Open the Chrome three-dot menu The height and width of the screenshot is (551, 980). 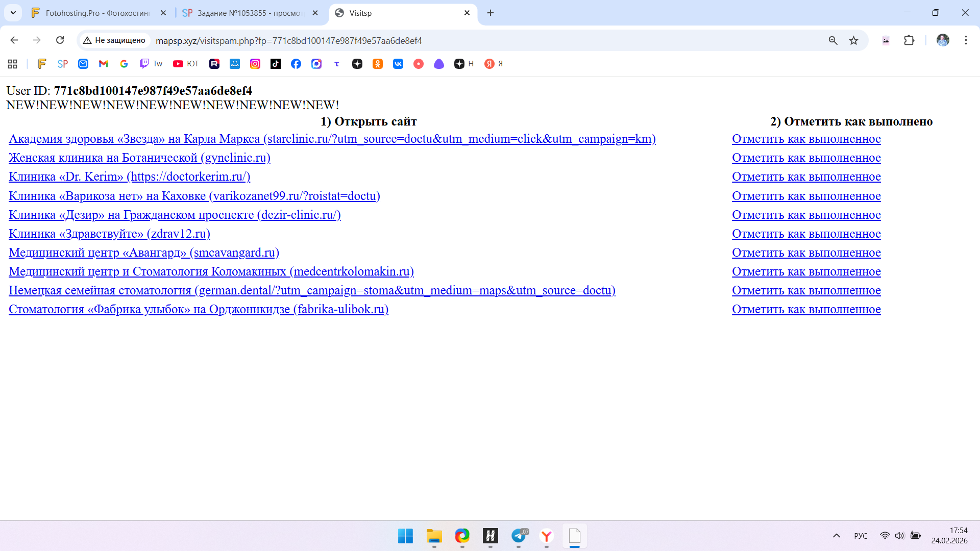click(x=966, y=40)
